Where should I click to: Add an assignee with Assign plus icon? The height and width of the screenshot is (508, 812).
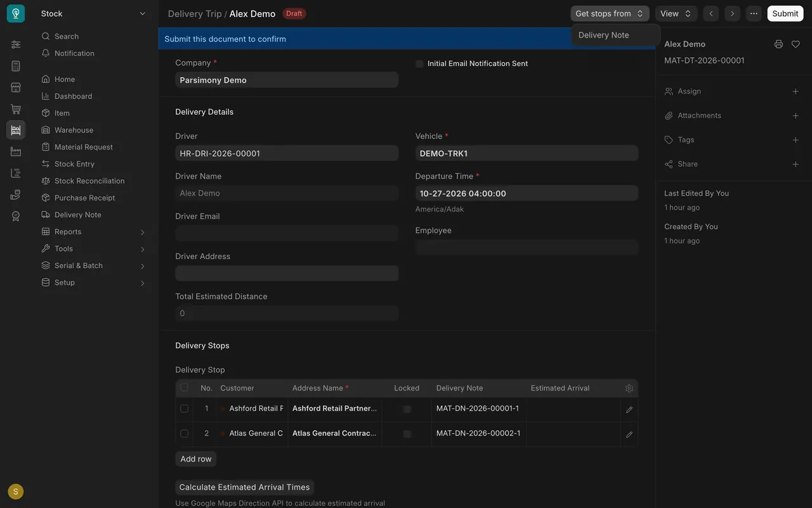[x=796, y=91]
